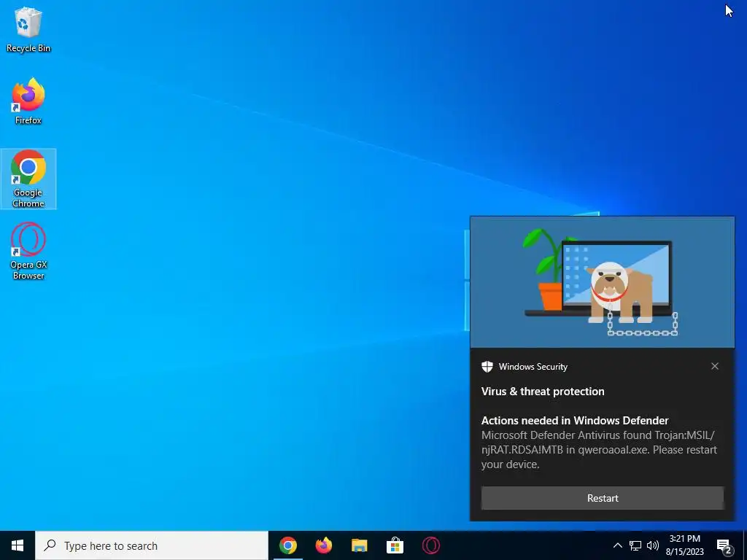The width and height of the screenshot is (747, 560).
Task: Click the bulldog notification image
Action: click(602, 282)
